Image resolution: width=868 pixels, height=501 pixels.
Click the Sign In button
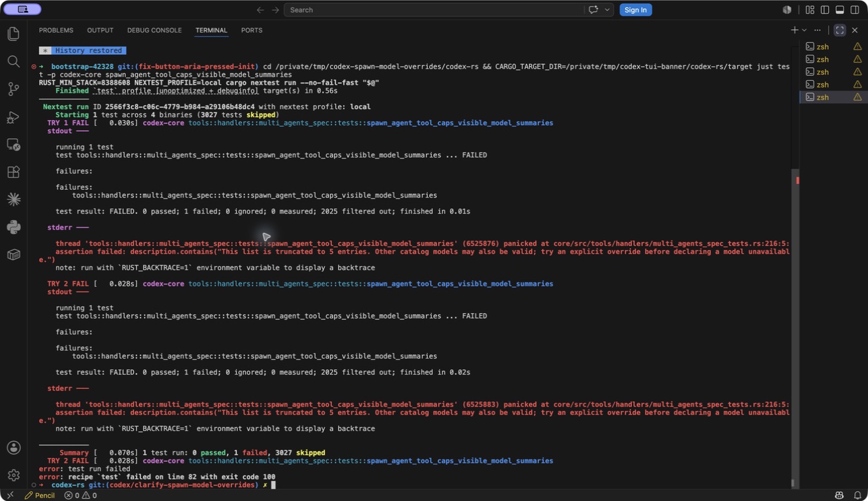click(635, 10)
